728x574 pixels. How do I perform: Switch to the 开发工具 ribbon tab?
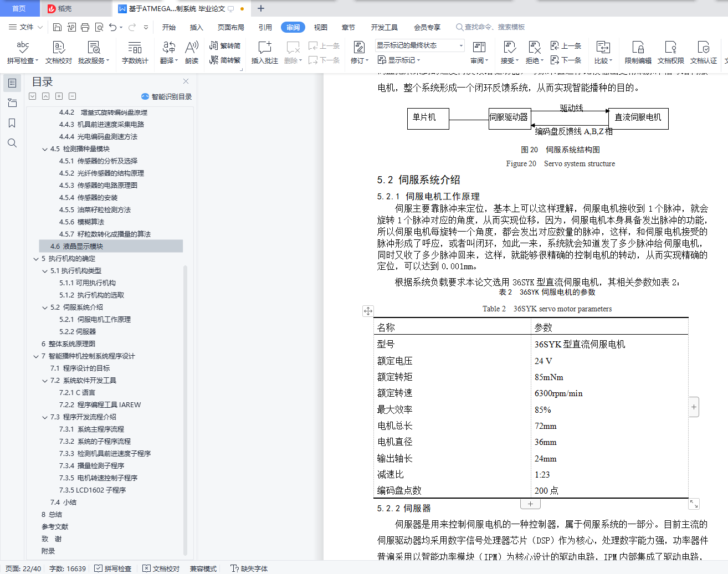tap(384, 27)
